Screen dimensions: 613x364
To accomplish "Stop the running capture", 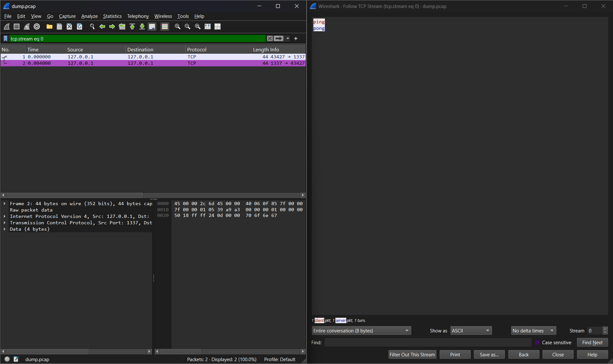I will pyautogui.click(x=17, y=26).
